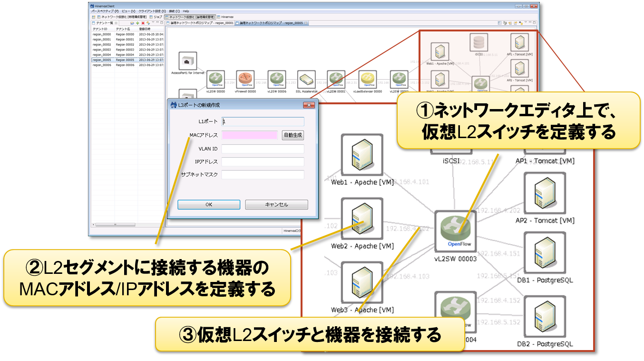Click the キャンセル button
The image size is (644, 361).
(276, 204)
